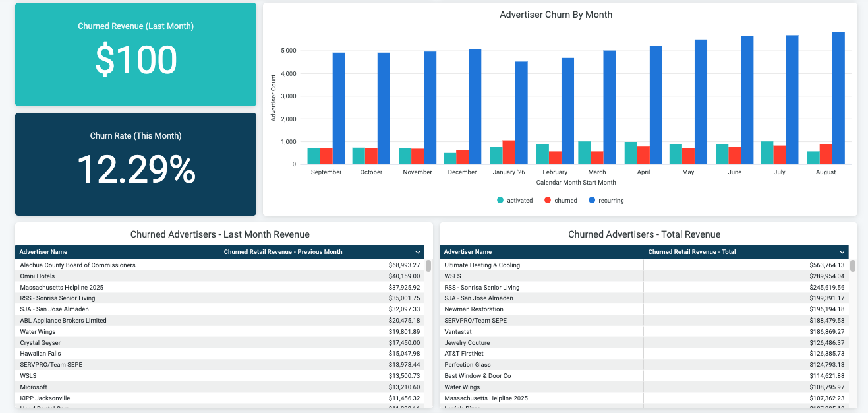Select the Omni Hotels row
This screenshot has width=868, height=413.
220,276
